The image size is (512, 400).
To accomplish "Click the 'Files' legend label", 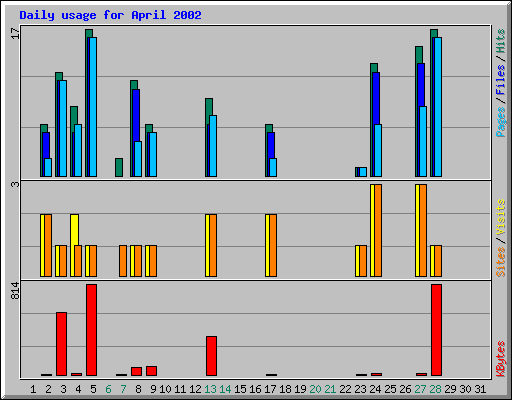I will (x=500, y=79).
